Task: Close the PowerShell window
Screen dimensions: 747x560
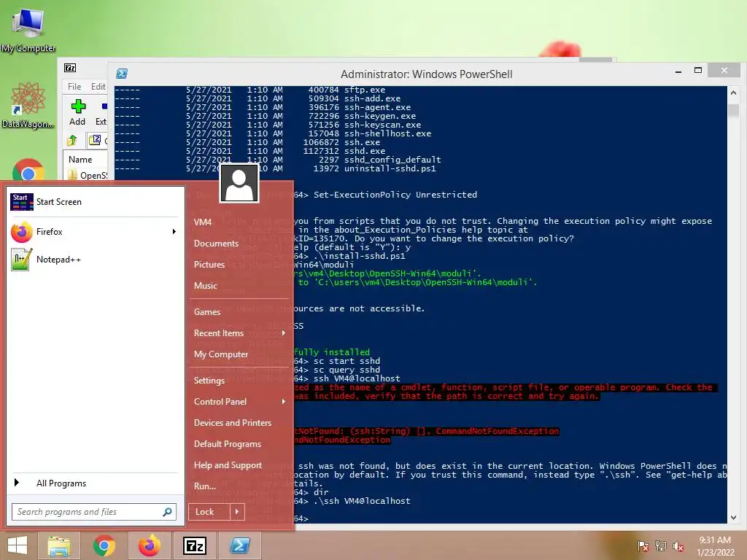Action: pos(724,71)
